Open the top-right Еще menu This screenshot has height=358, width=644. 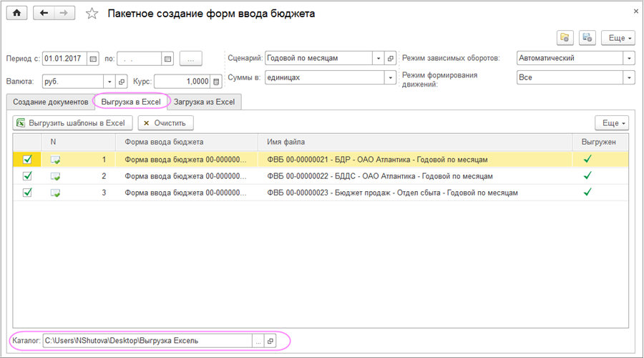[x=617, y=38]
